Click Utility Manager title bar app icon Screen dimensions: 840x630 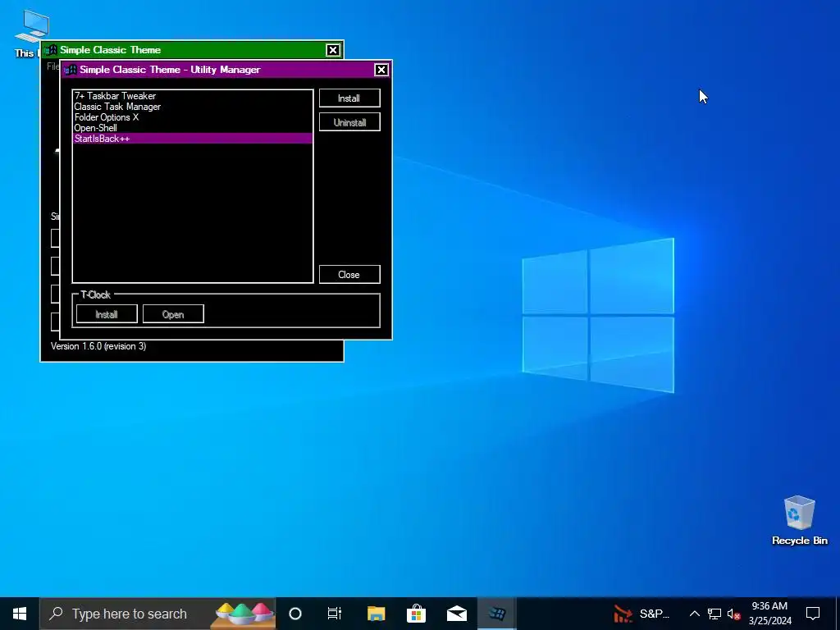71,70
